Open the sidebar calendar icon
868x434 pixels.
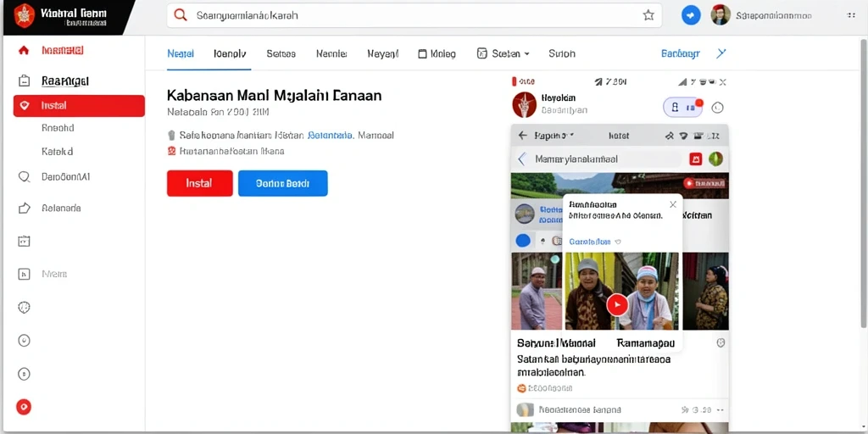click(24, 241)
